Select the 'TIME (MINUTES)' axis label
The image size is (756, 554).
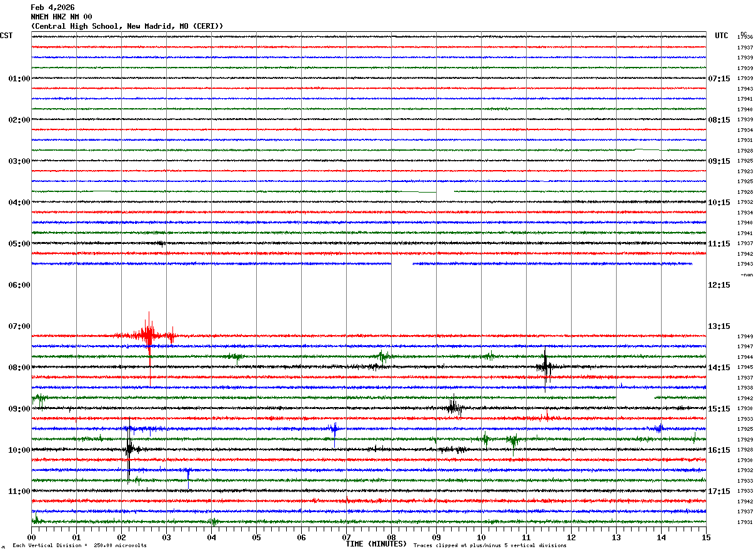coord(376,544)
